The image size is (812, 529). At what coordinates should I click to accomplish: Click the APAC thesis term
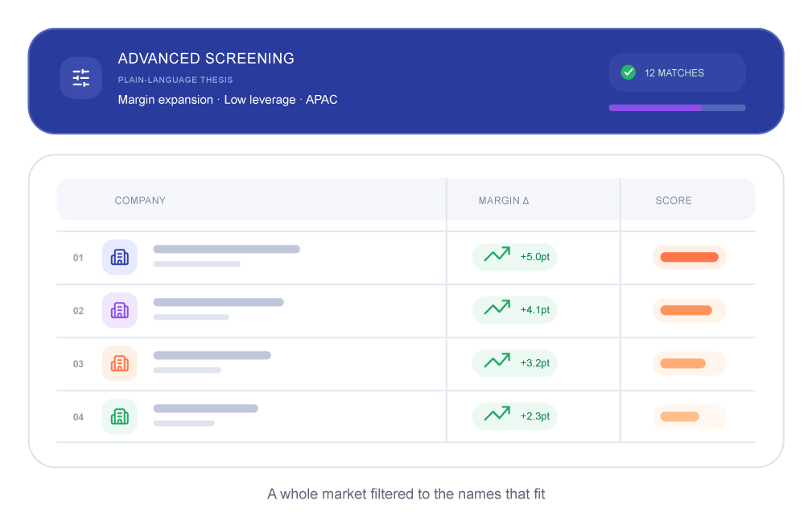click(x=321, y=100)
